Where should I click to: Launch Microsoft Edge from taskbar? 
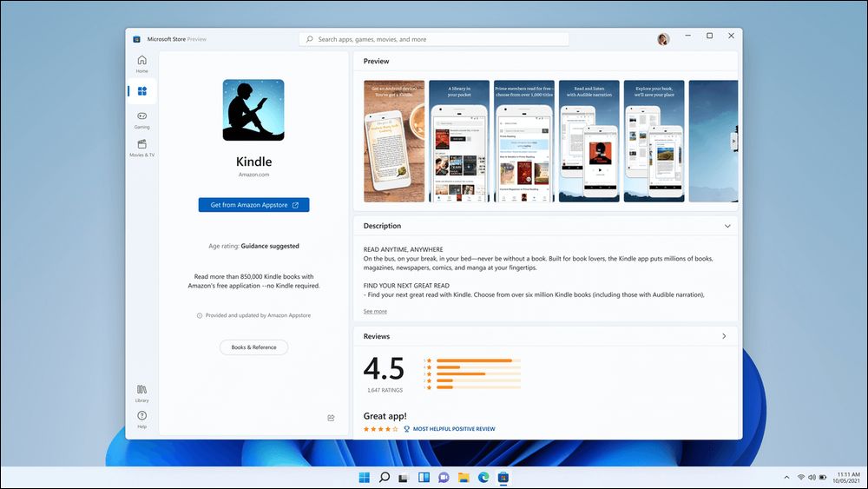click(x=483, y=478)
